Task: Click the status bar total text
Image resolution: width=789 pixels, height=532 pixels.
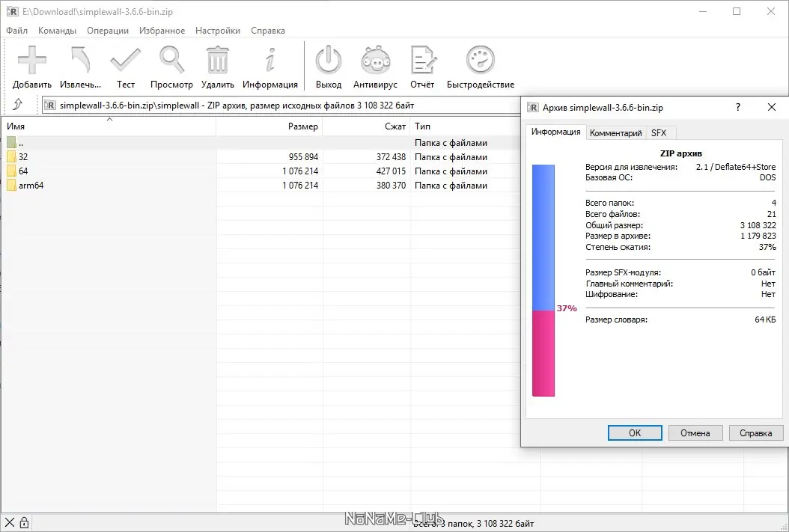Action: click(x=473, y=524)
